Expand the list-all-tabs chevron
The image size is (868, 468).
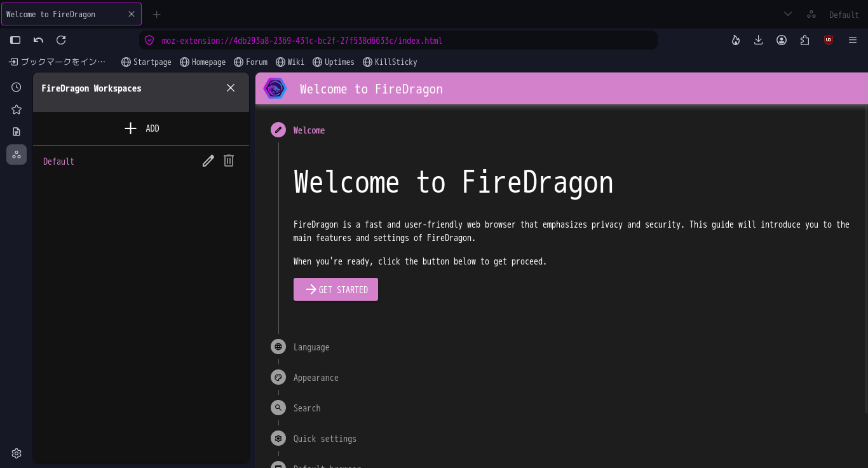788,14
